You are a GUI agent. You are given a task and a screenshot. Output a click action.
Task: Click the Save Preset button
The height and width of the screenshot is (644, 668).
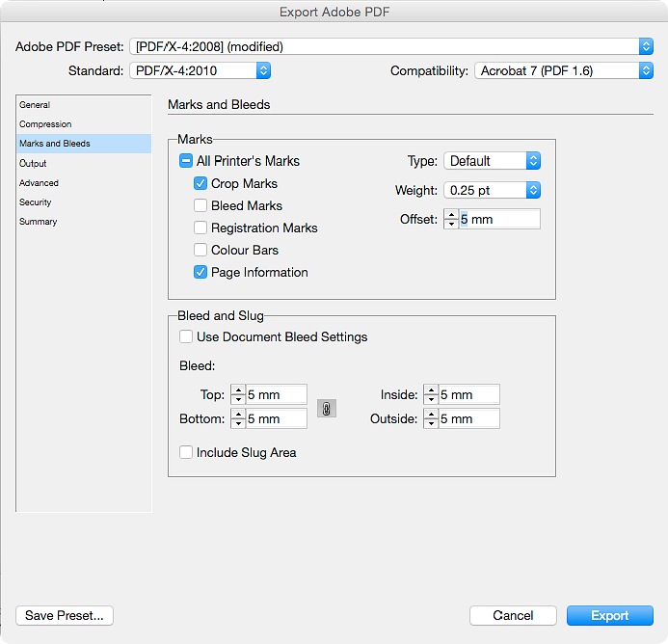click(66, 615)
